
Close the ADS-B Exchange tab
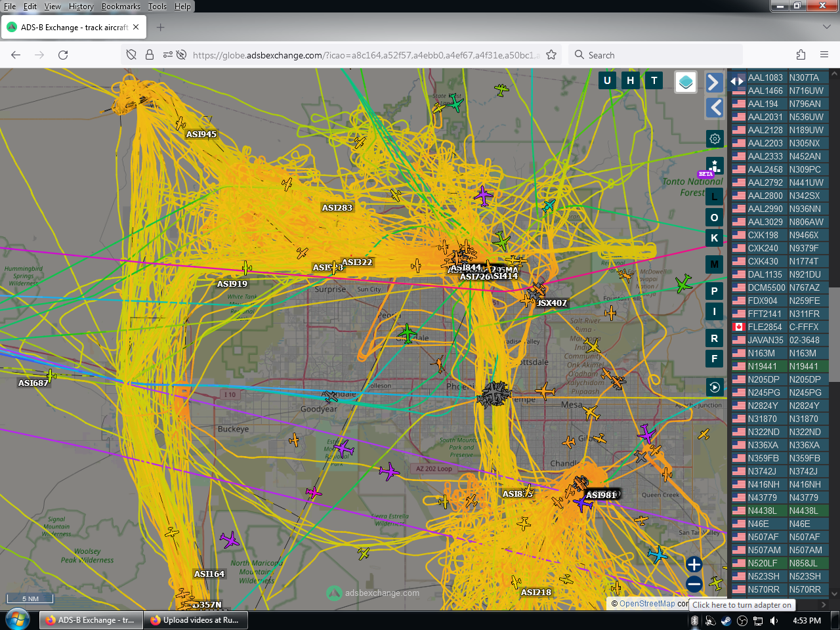coord(136,28)
